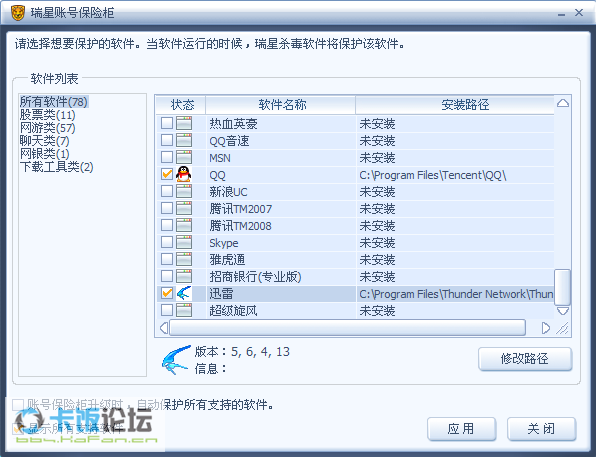
Task: Click the vertical scrollbar thumb
Action: pyautogui.click(x=563, y=287)
